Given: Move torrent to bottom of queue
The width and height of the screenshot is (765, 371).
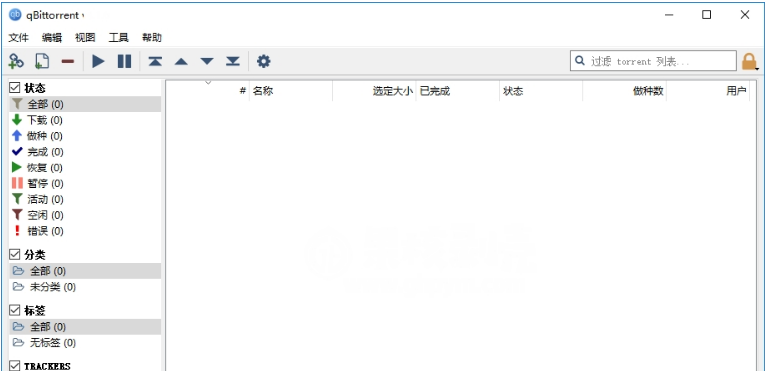Looking at the screenshot, I should pos(233,61).
